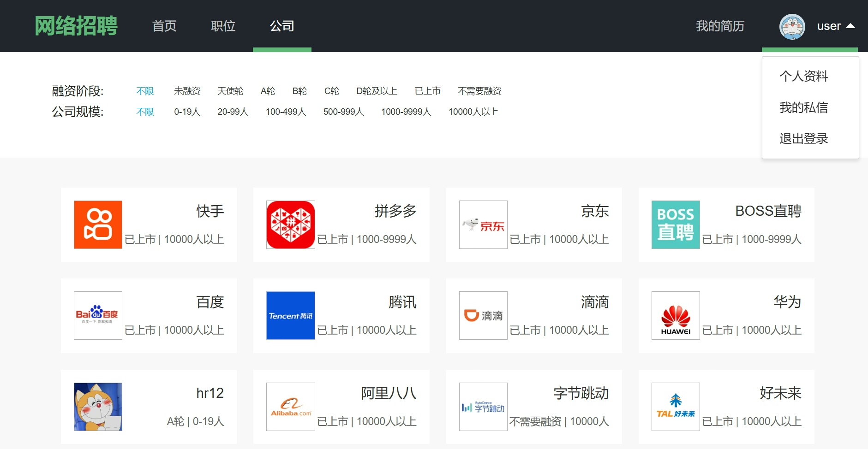Viewport: 868px width, 449px height.
Task: Click the TAL 好未来 company logo
Action: pos(676,407)
